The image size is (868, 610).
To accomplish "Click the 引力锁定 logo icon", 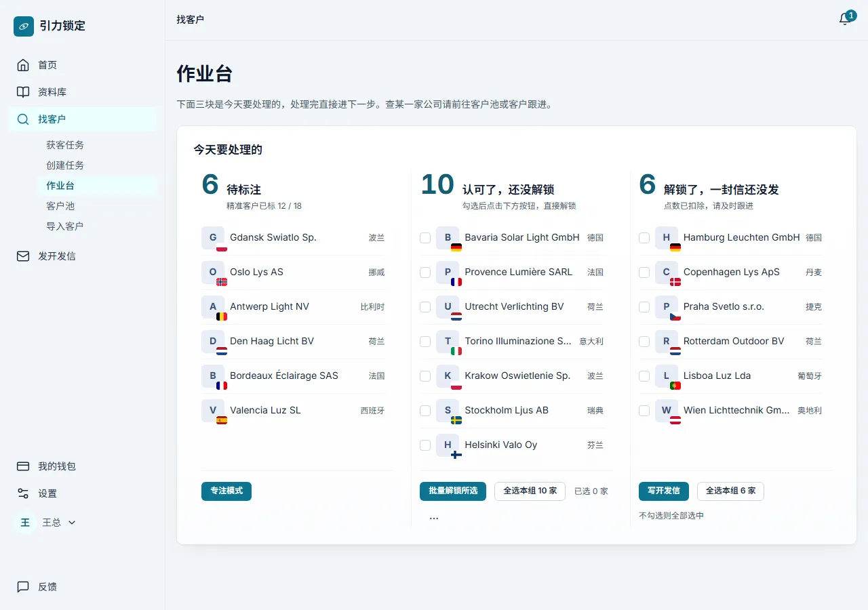I will [24, 26].
